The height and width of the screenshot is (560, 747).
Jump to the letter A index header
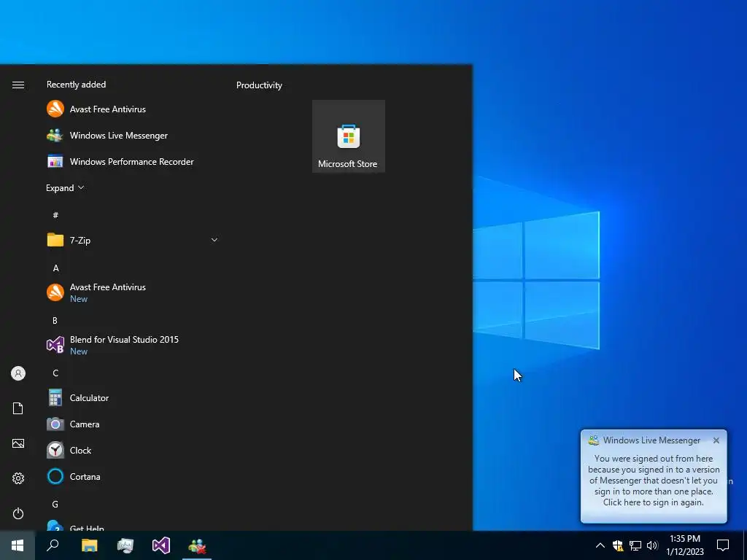point(55,268)
